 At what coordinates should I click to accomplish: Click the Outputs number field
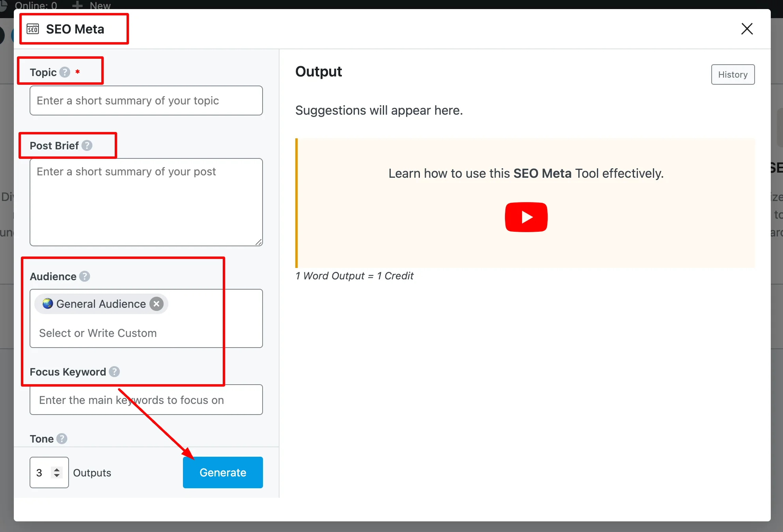(41, 472)
